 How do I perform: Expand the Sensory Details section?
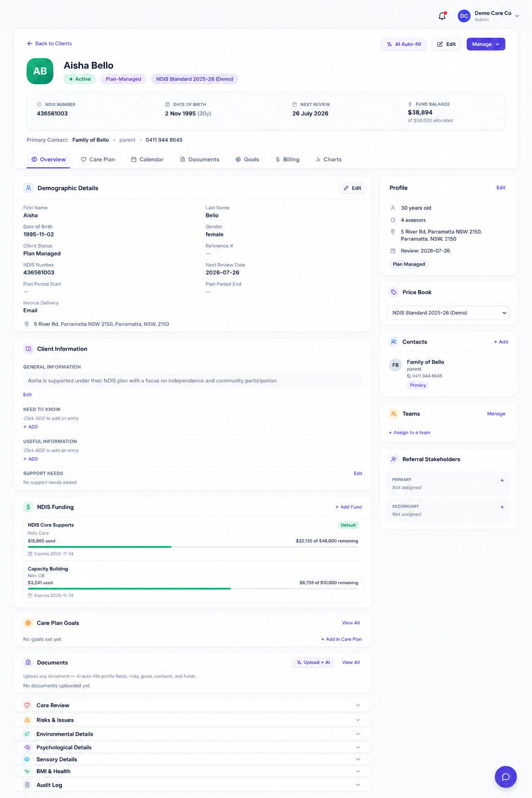(x=358, y=760)
